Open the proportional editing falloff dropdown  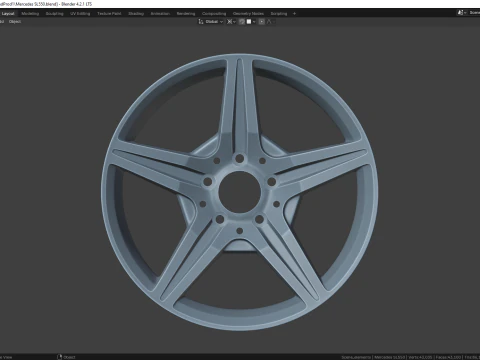[x=270, y=22]
